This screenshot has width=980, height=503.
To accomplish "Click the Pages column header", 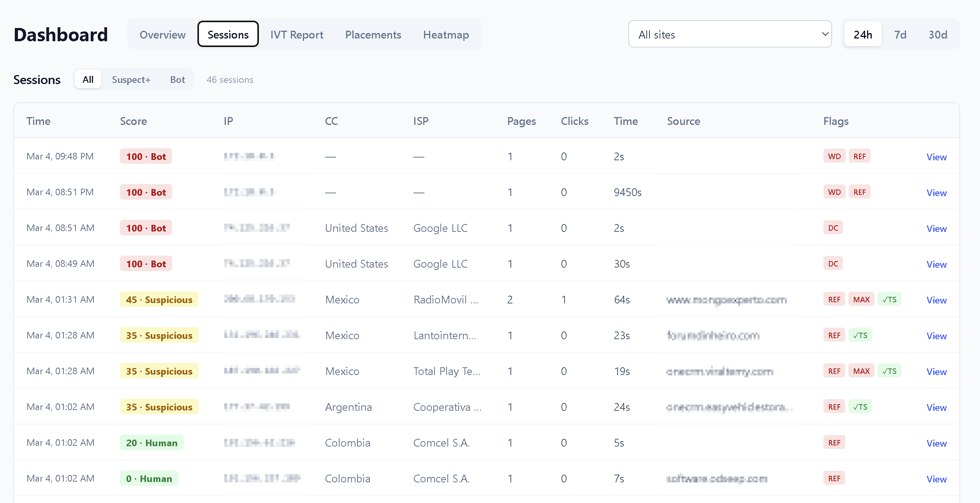I will 521,121.
